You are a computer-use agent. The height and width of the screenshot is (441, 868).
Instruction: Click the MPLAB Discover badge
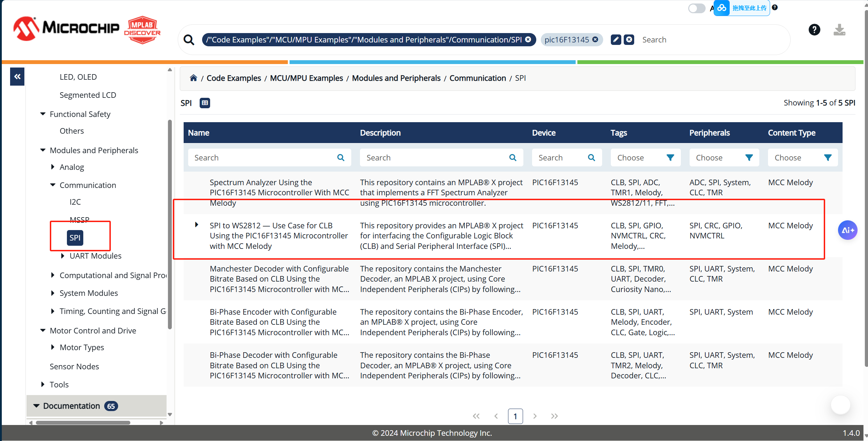tap(142, 30)
